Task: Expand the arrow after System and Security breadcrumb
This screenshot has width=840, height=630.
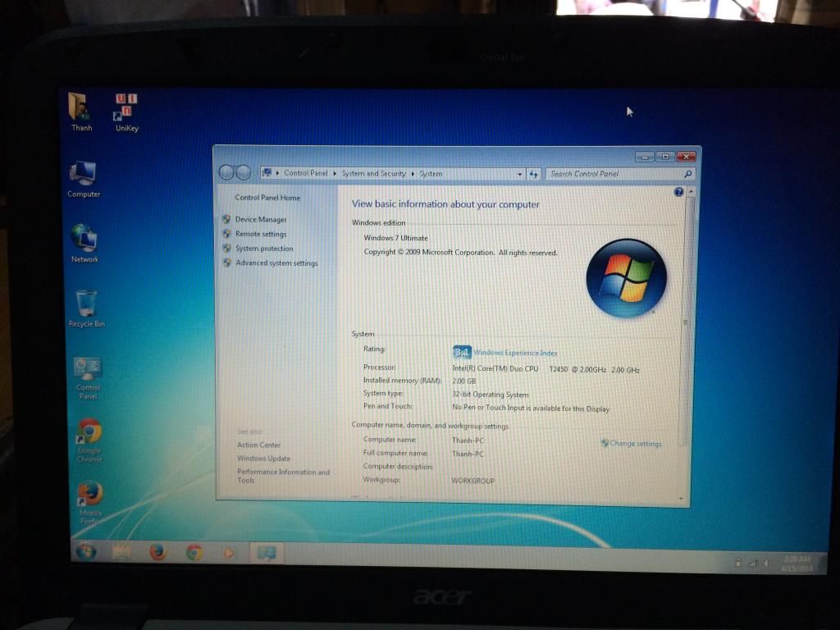Action: (413, 174)
